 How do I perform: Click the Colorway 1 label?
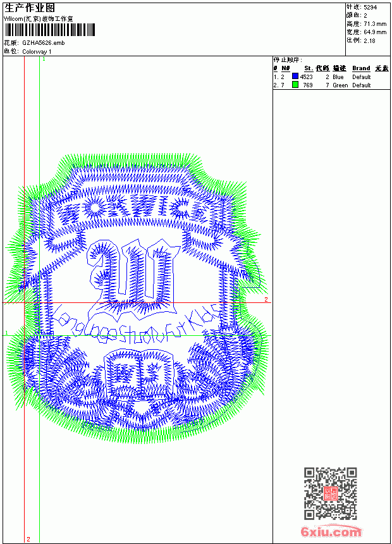pyautogui.click(x=37, y=52)
